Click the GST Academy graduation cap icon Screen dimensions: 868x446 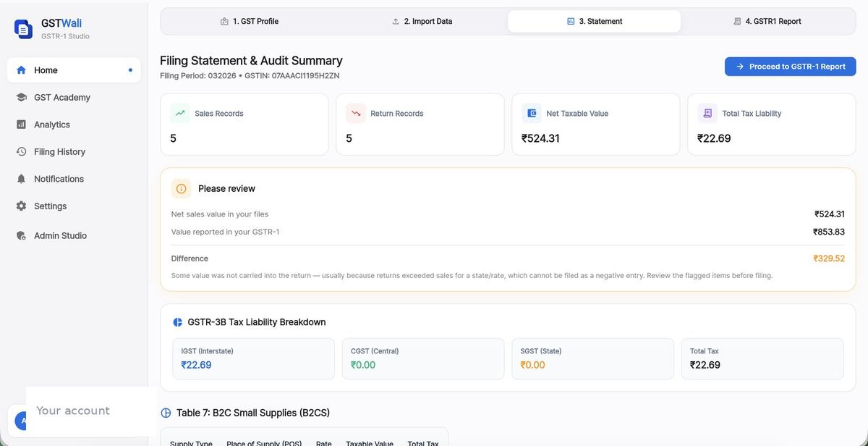21,97
